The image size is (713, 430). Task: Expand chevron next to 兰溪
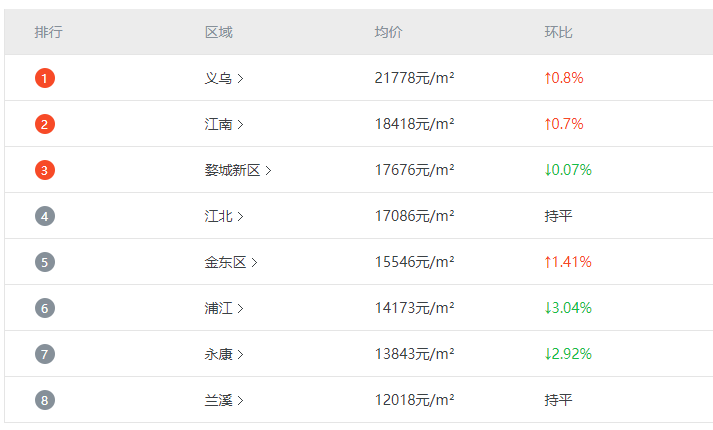[x=240, y=400]
